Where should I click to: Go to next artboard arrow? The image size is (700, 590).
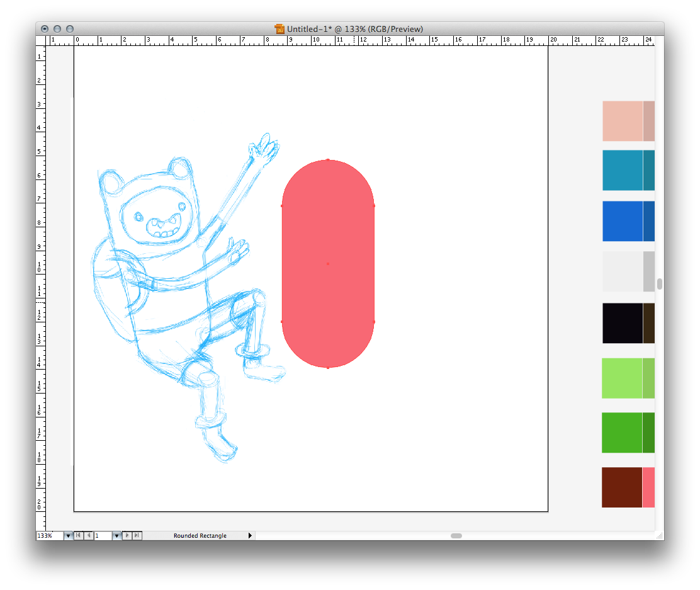coord(127,535)
